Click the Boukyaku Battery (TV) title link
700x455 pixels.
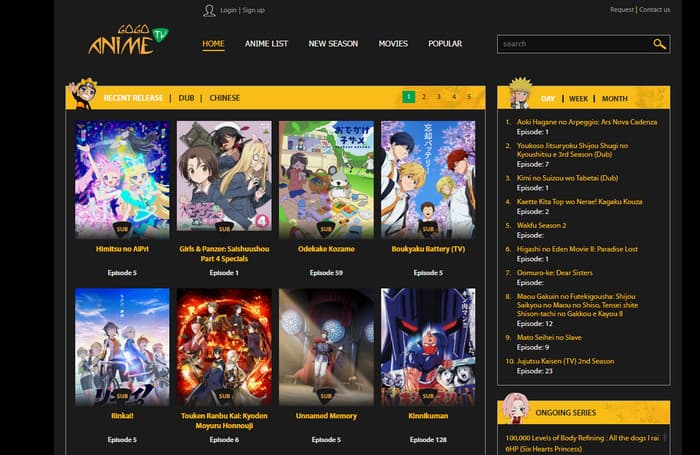coord(428,249)
